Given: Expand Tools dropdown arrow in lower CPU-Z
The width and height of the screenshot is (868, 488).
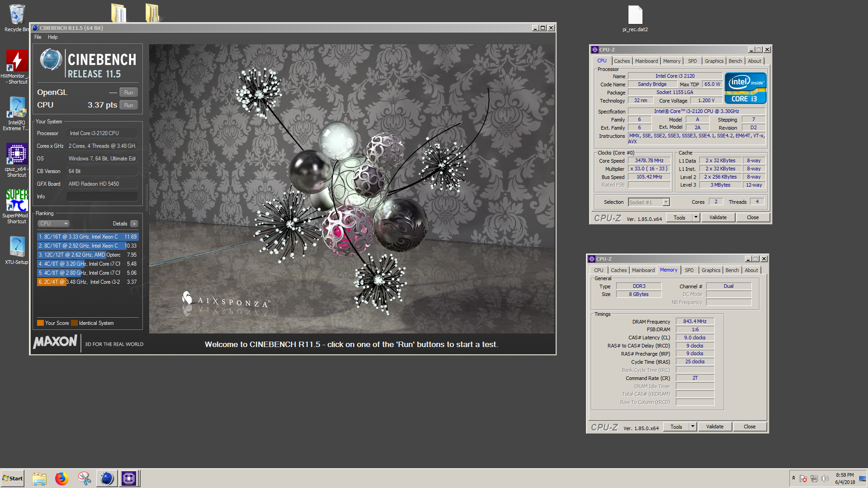Looking at the screenshot, I should click(693, 427).
